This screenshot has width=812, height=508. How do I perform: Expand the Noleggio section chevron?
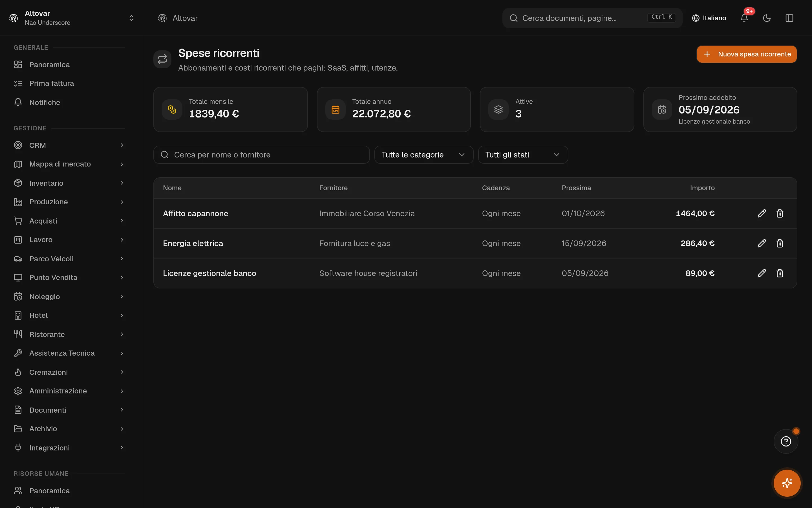coord(122,296)
